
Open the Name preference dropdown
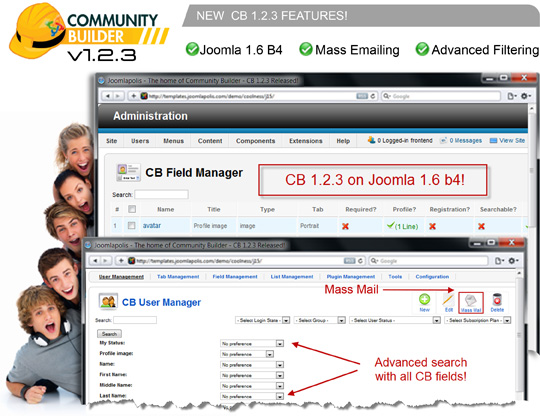(x=252, y=365)
